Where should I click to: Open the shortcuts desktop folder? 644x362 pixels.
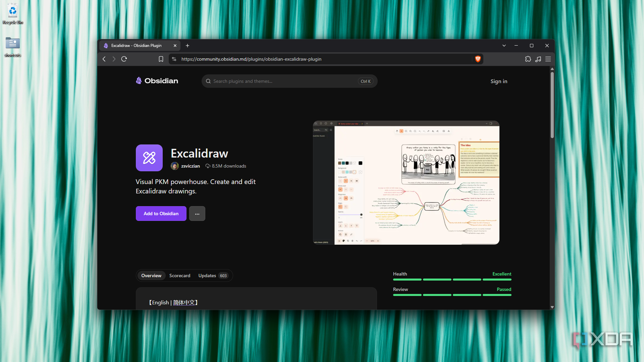click(13, 47)
